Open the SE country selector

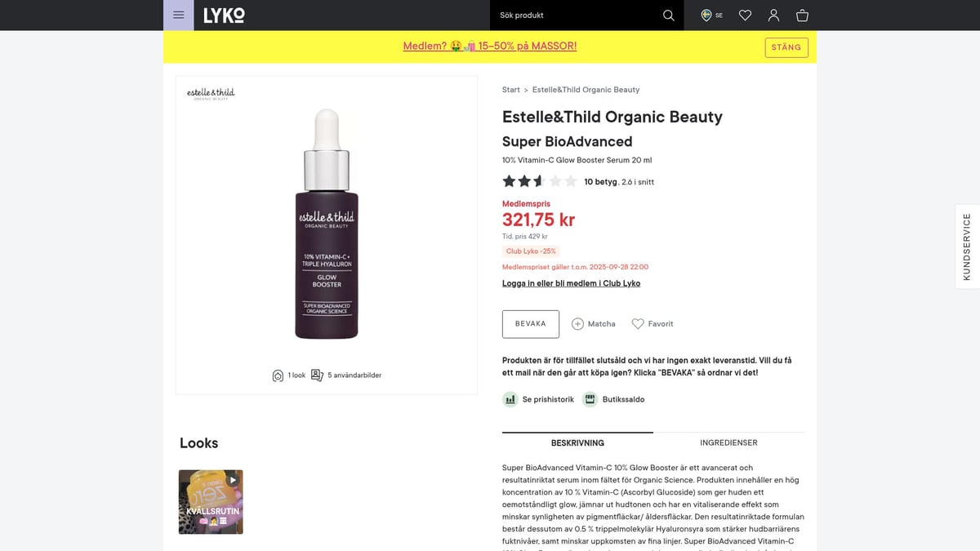(x=712, y=16)
